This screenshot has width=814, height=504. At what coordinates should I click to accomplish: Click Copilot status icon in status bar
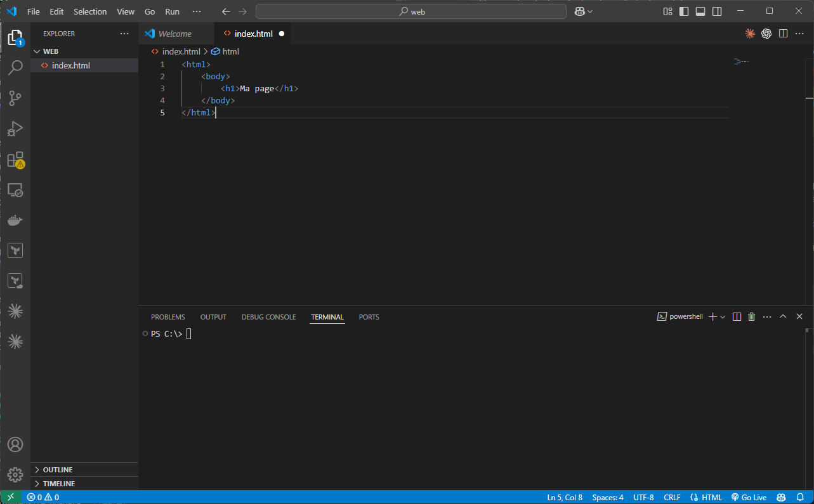click(781, 497)
